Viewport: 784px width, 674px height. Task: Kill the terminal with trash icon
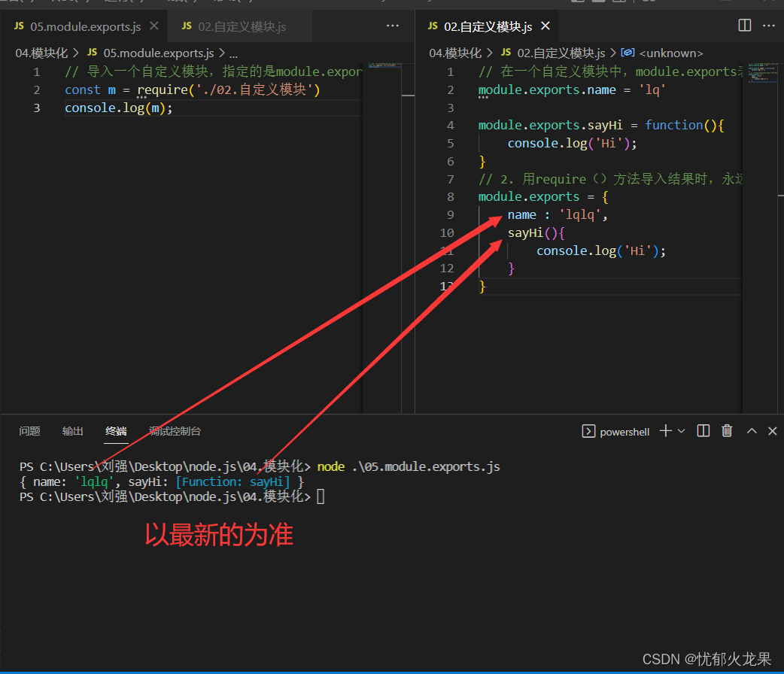(727, 430)
